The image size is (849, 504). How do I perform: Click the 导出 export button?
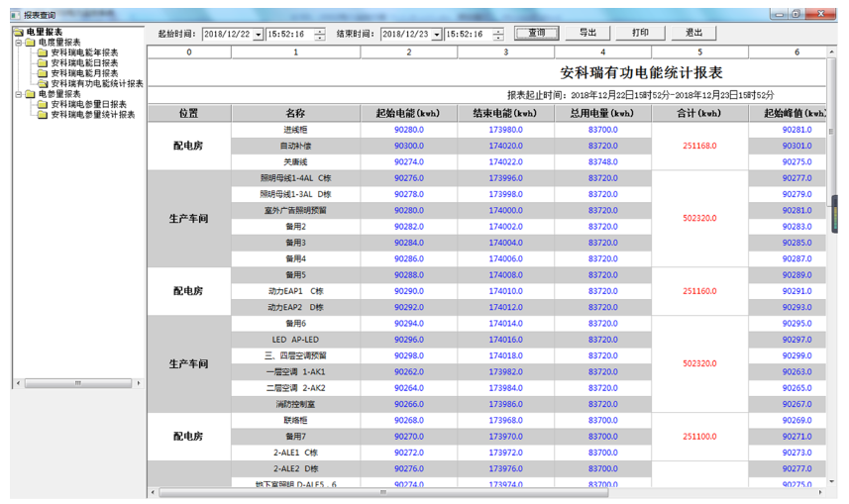(587, 33)
